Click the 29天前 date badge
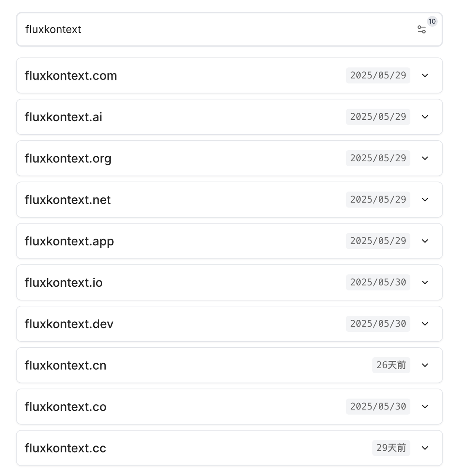Viewport: 455px width, 476px height. click(x=391, y=448)
